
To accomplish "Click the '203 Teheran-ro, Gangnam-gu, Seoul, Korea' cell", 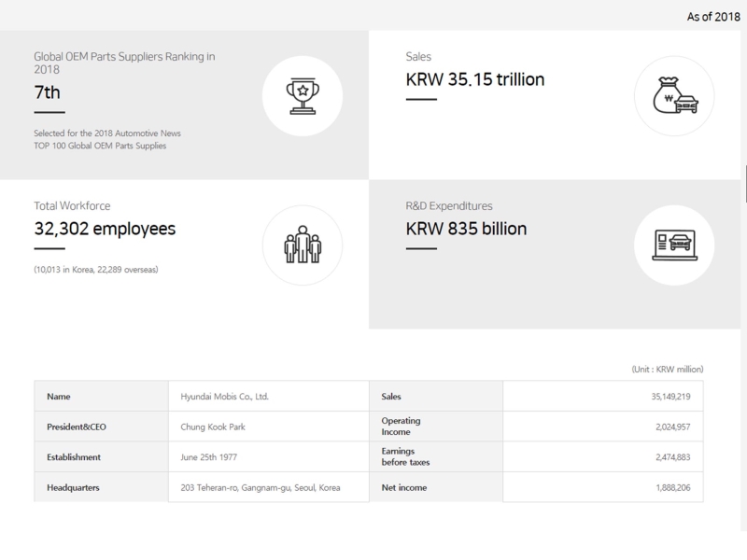I will tap(269, 487).
